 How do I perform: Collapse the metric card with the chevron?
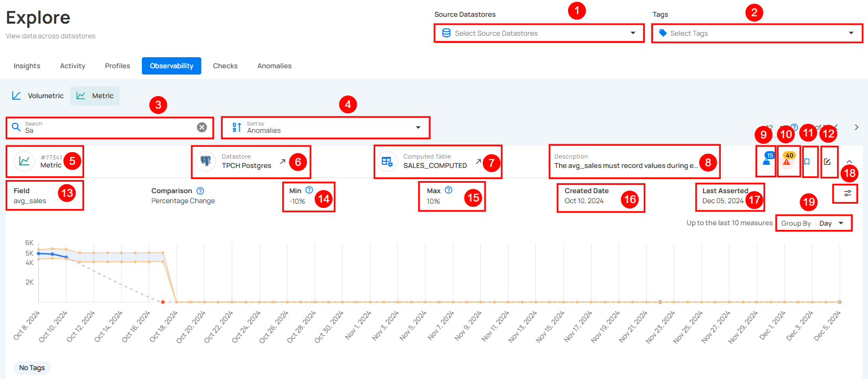tap(850, 162)
